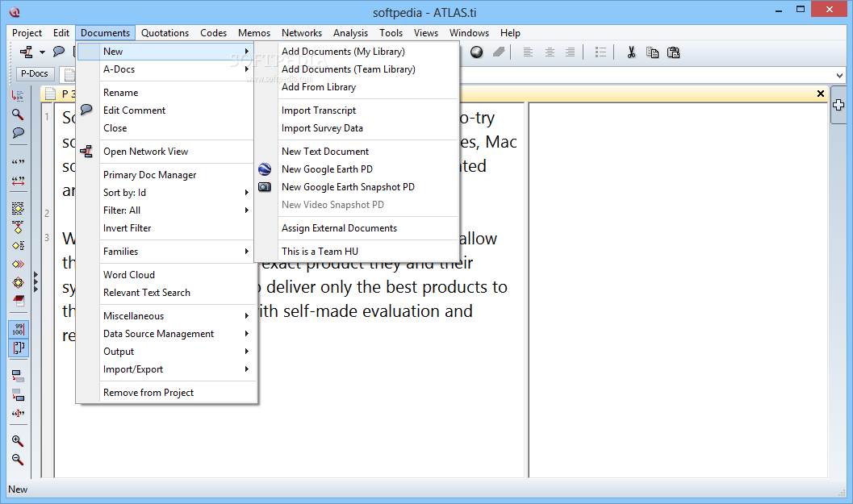Click the create quotation marks icon
The height and width of the screenshot is (504, 853).
[x=18, y=162]
